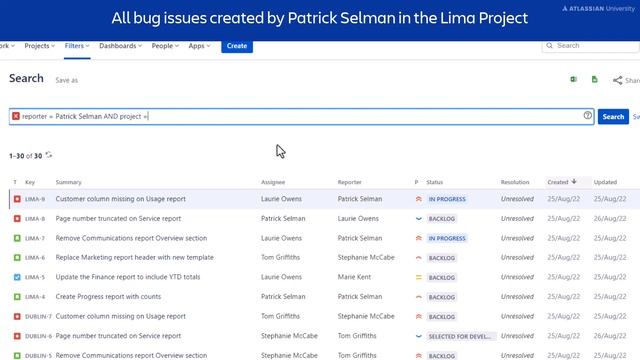This screenshot has width=640, height=360.
Task: Click highest priority icon on LIMA-9 row
Action: pos(418,199)
